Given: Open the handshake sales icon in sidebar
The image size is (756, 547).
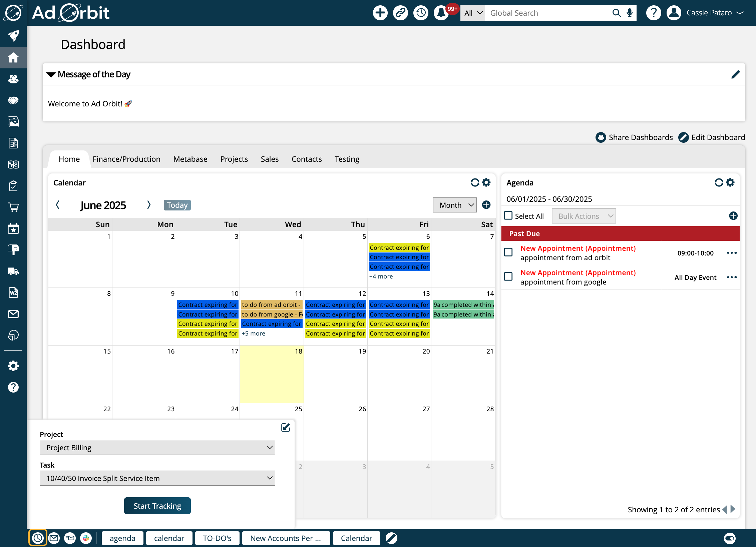Looking at the screenshot, I should (x=13, y=100).
